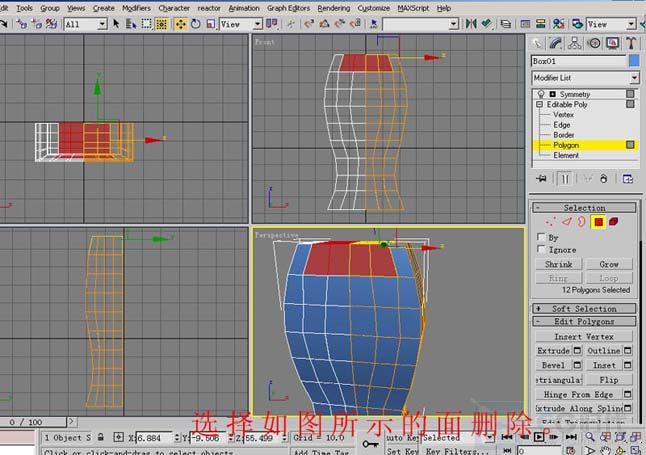The image size is (646, 455).
Task: Open the selection filter All dropdown
Action: (x=102, y=24)
